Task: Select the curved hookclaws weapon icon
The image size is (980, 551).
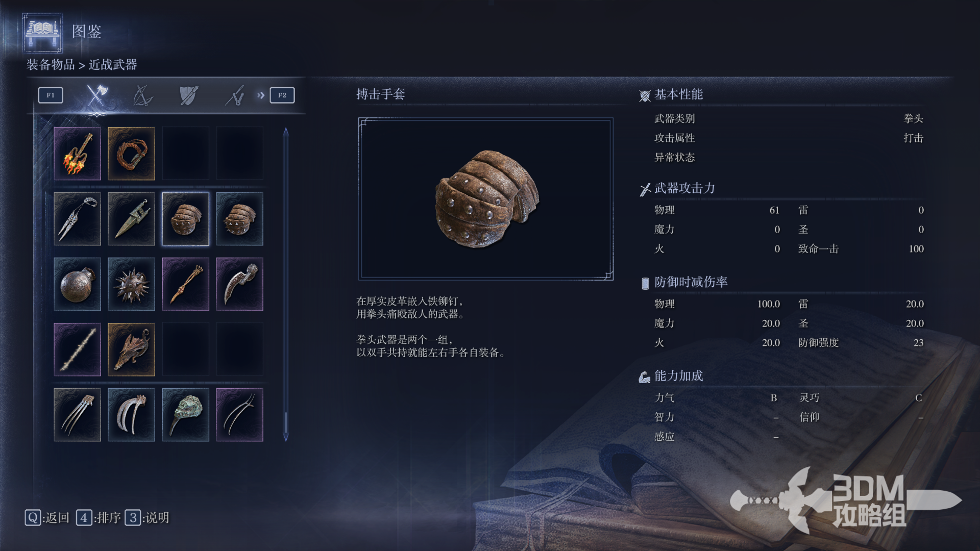Action: [x=131, y=415]
